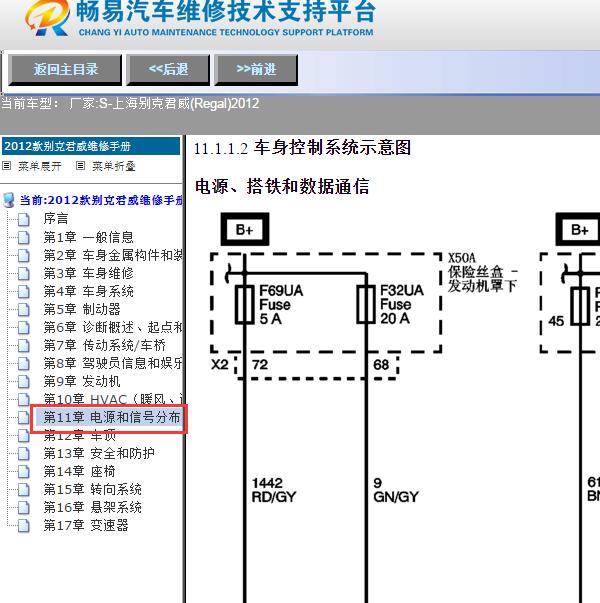Click the page icon beside 第5章
The height and width of the screenshot is (603, 600).
click(x=23, y=309)
